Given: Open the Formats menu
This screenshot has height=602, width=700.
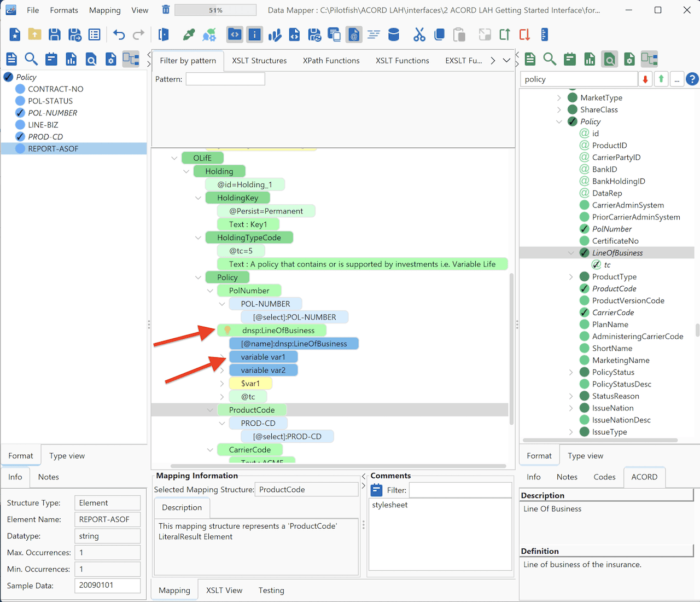Looking at the screenshot, I should [x=64, y=10].
